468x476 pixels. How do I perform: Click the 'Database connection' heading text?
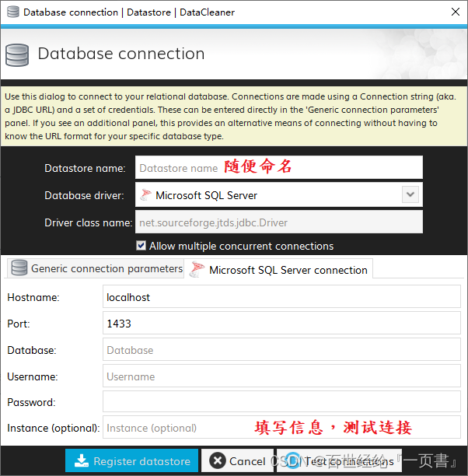tap(121, 54)
